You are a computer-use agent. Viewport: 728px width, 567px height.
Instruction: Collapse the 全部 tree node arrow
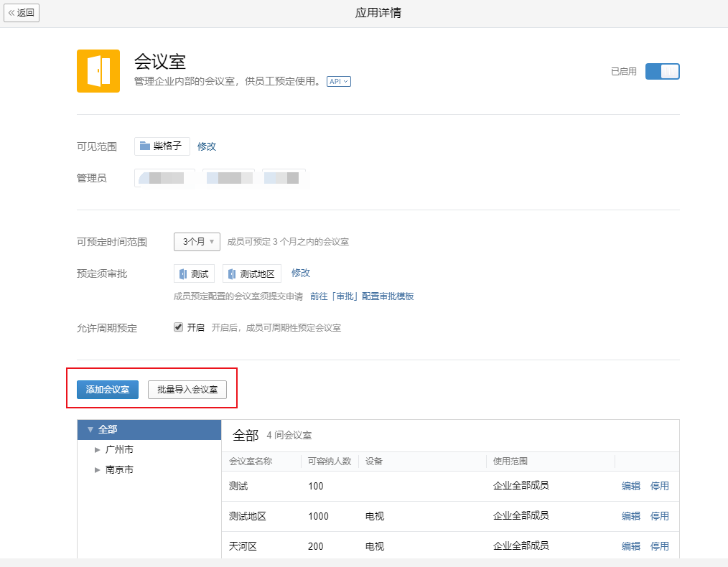[x=90, y=430]
